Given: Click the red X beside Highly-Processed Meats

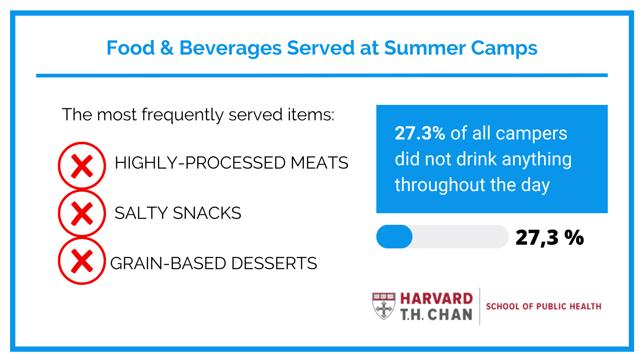Looking at the screenshot, I should 82,166.
